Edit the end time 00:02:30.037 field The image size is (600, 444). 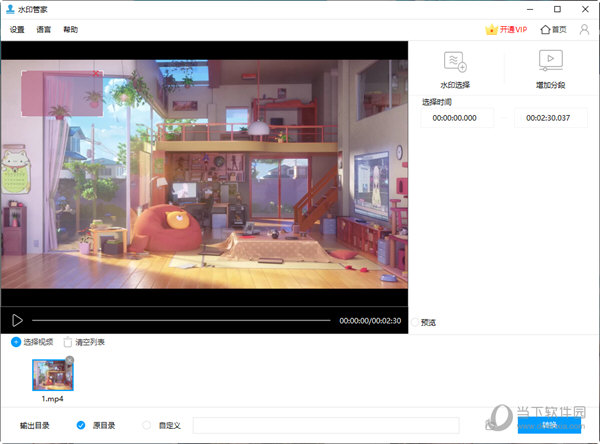tap(550, 118)
